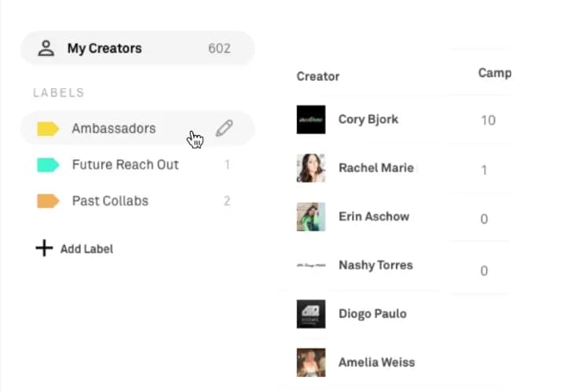Open the Amelia Weiss creator name

376,362
